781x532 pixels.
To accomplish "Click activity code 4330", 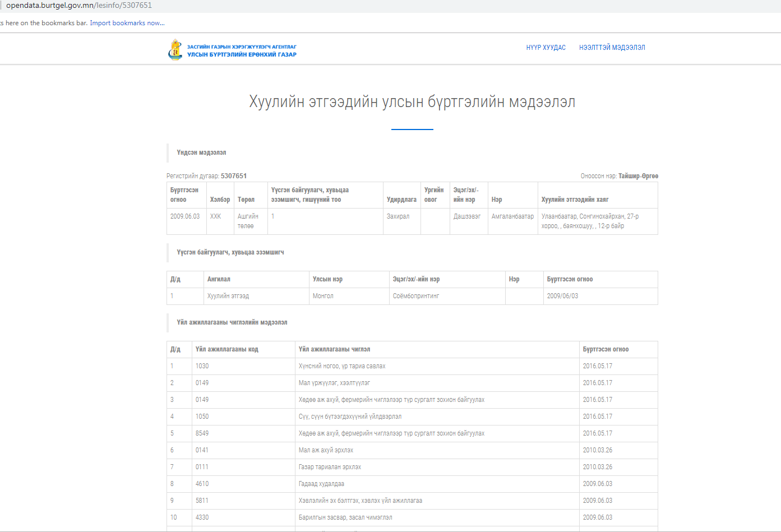I will pos(202,517).
